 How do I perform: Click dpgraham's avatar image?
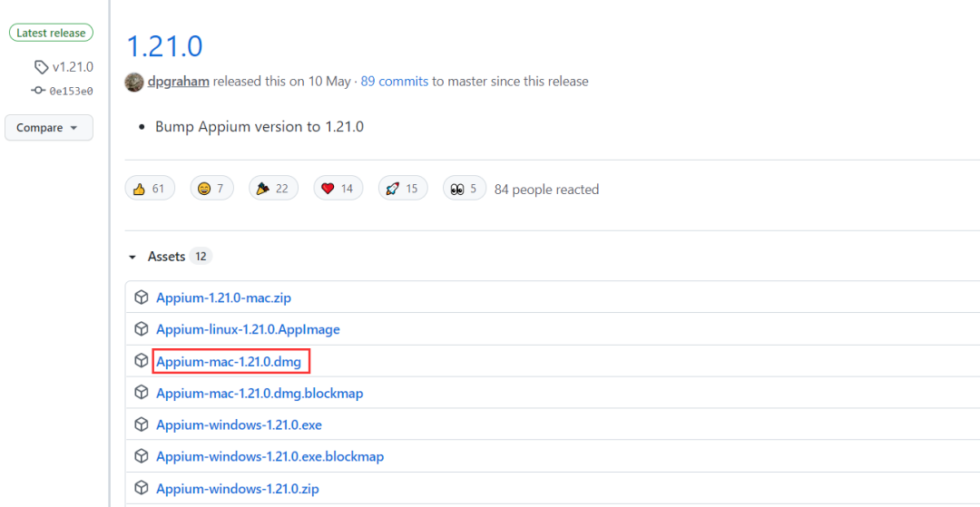pos(134,82)
